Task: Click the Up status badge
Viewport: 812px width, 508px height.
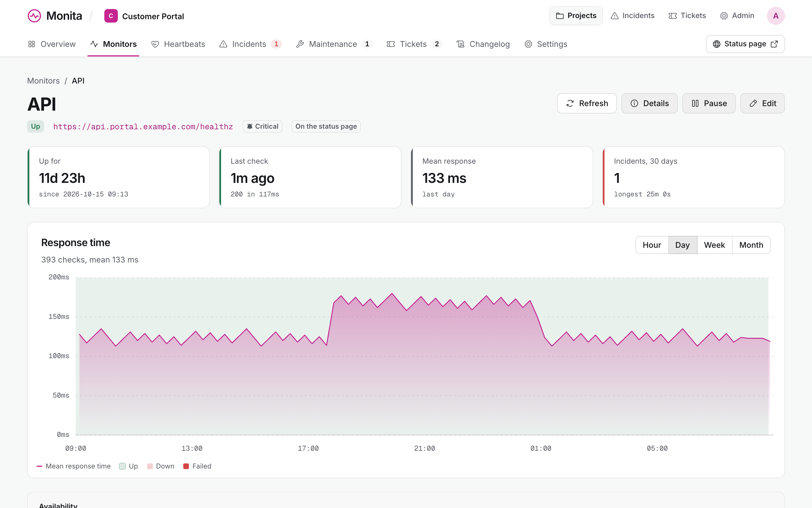Action: 36,127
